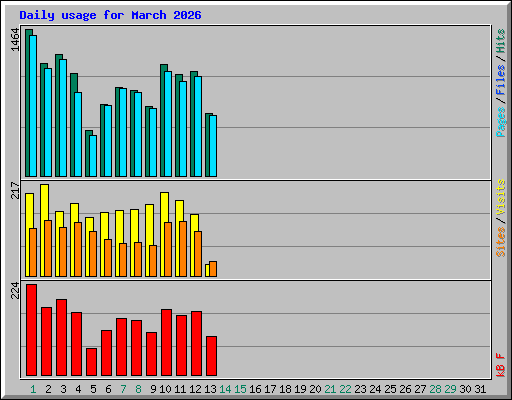Click day 20 on the x-axis
This screenshot has height=400, width=512.
coord(315,389)
